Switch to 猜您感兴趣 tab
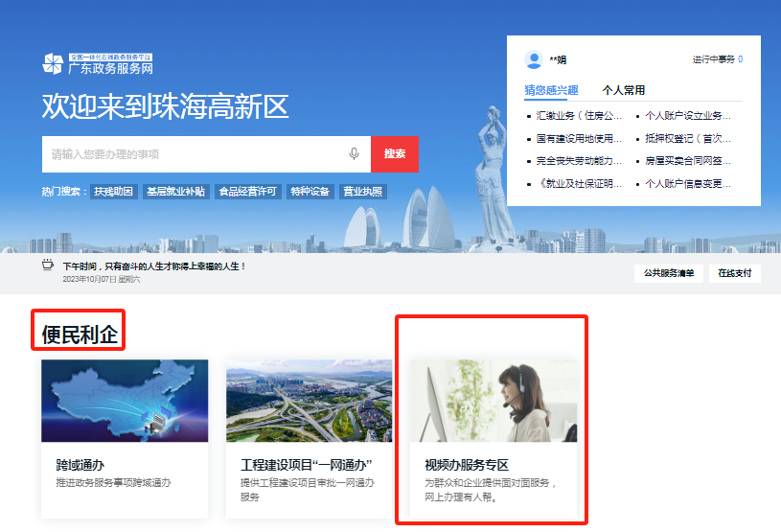This screenshot has height=532, width=781. pos(551,90)
